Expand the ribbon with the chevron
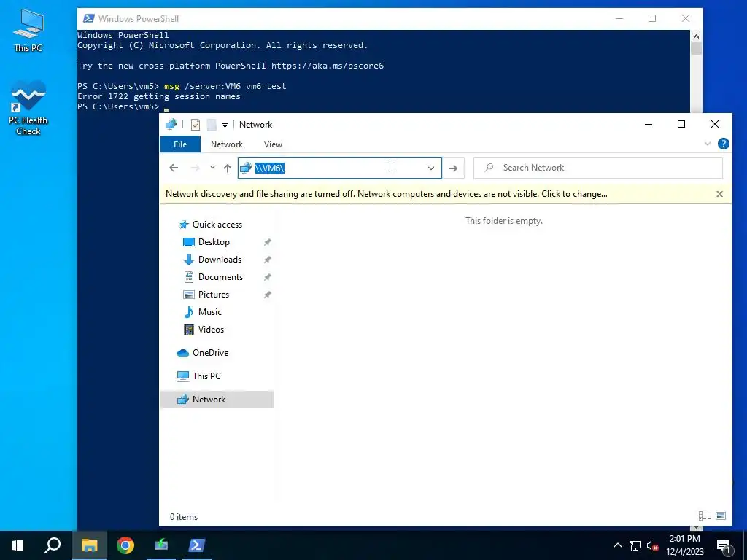 [x=708, y=144]
